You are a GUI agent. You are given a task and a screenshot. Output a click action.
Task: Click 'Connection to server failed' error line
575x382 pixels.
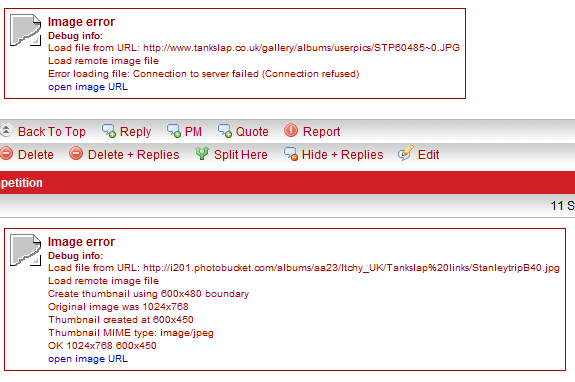point(204,74)
